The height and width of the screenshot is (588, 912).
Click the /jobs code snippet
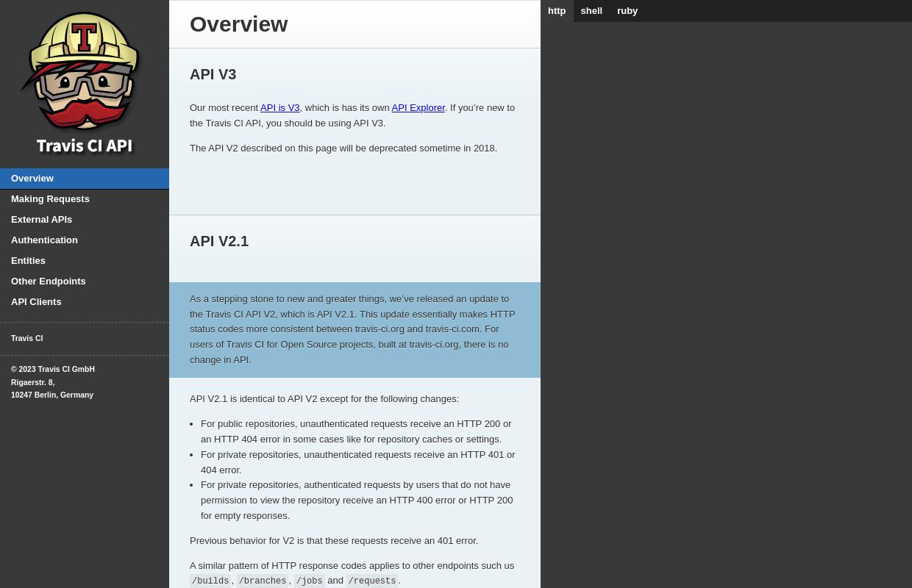[310, 581]
